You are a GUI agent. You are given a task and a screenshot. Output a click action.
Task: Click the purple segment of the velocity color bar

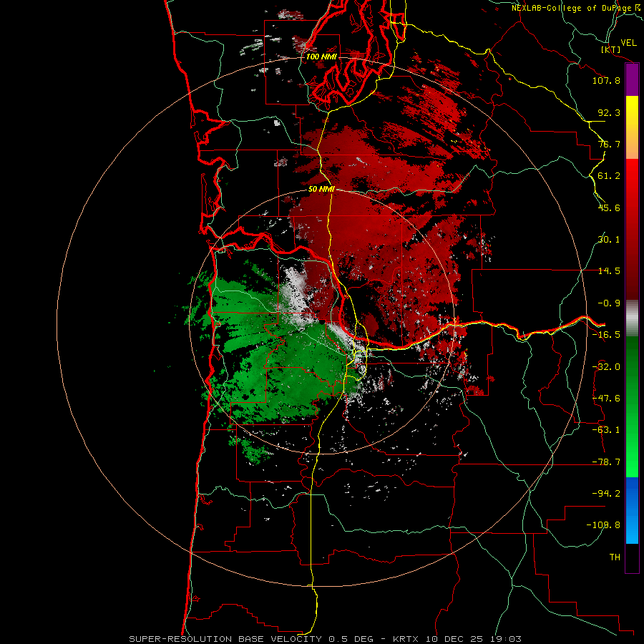[632, 79]
